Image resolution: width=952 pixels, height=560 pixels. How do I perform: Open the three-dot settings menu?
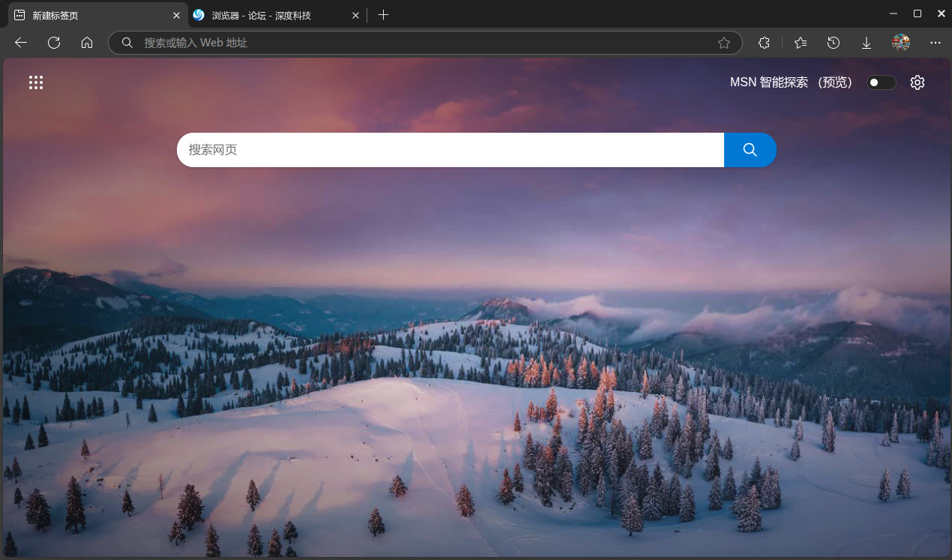[x=936, y=43]
